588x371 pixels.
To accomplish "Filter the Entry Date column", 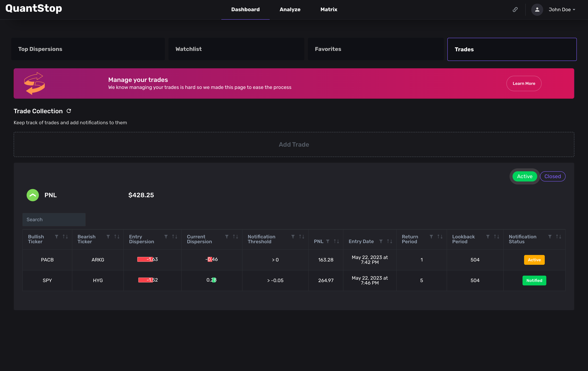I will (381, 241).
